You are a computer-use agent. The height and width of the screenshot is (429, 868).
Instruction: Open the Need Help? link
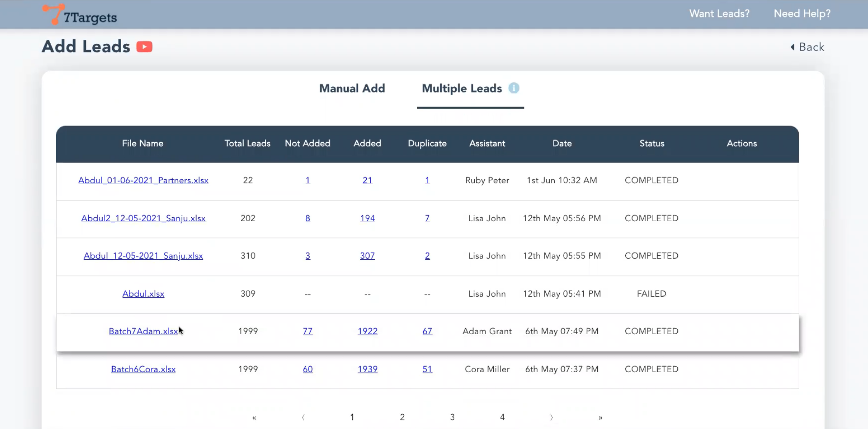pyautogui.click(x=802, y=14)
